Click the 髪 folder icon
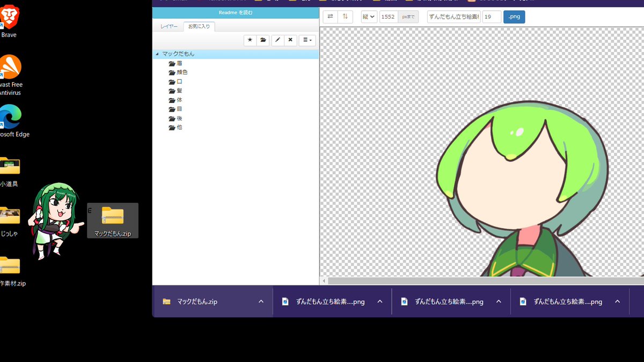The image size is (644, 362). [x=172, y=91]
